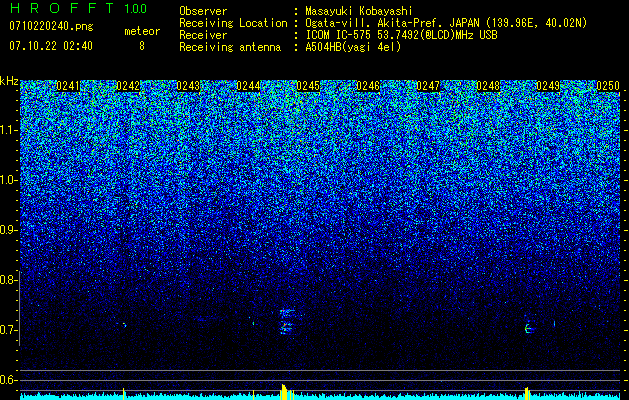Click the 0241 time marker
Image resolution: width=629 pixels, height=400 pixels.
(68, 86)
